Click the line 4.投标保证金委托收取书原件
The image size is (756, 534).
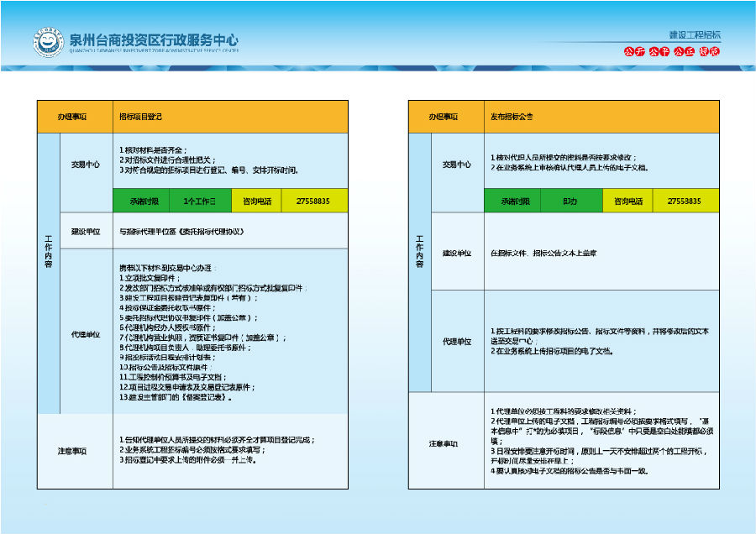coord(167,308)
